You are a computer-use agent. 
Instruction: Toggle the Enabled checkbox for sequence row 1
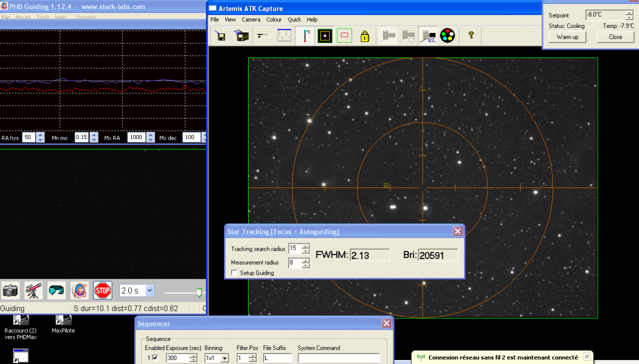(x=155, y=358)
